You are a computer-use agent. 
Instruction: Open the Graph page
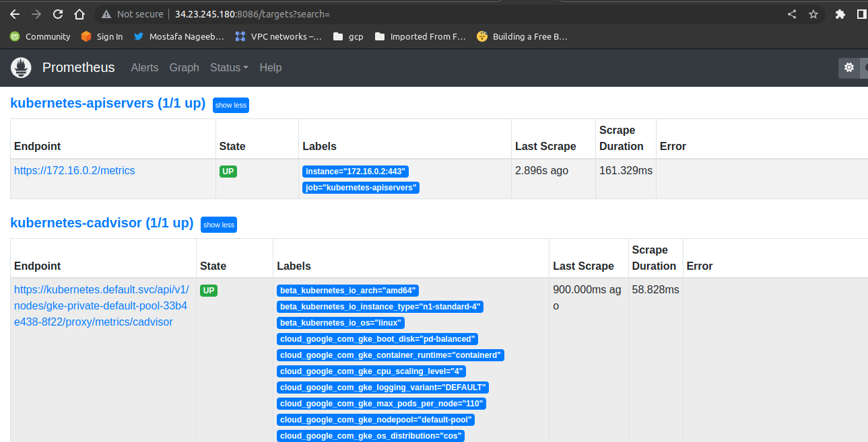pyautogui.click(x=185, y=68)
